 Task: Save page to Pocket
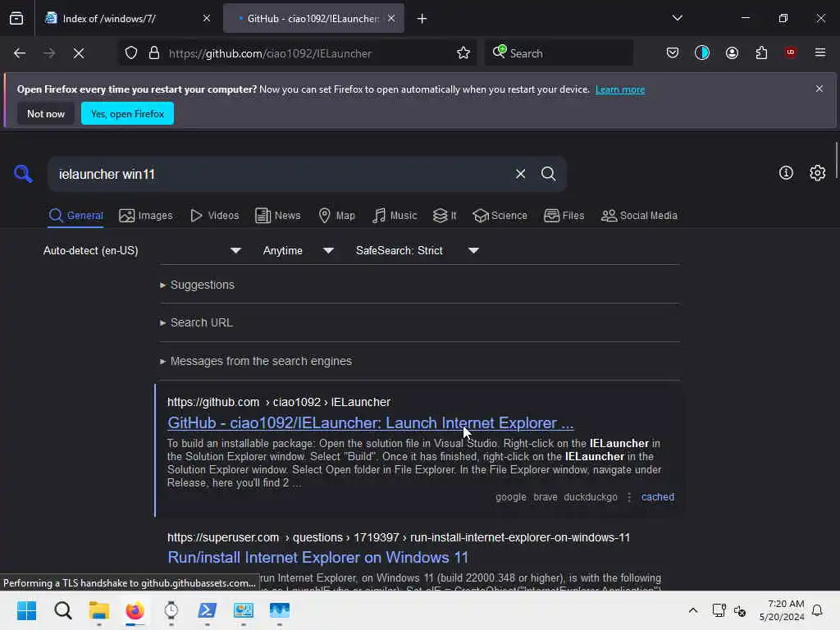click(x=673, y=52)
